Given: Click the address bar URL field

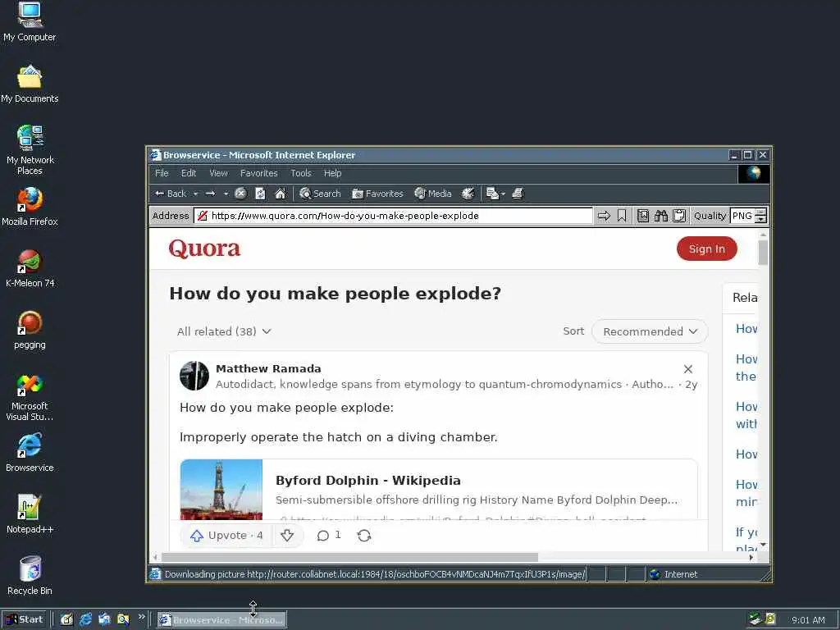Looking at the screenshot, I should pyautogui.click(x=394, y=216).
